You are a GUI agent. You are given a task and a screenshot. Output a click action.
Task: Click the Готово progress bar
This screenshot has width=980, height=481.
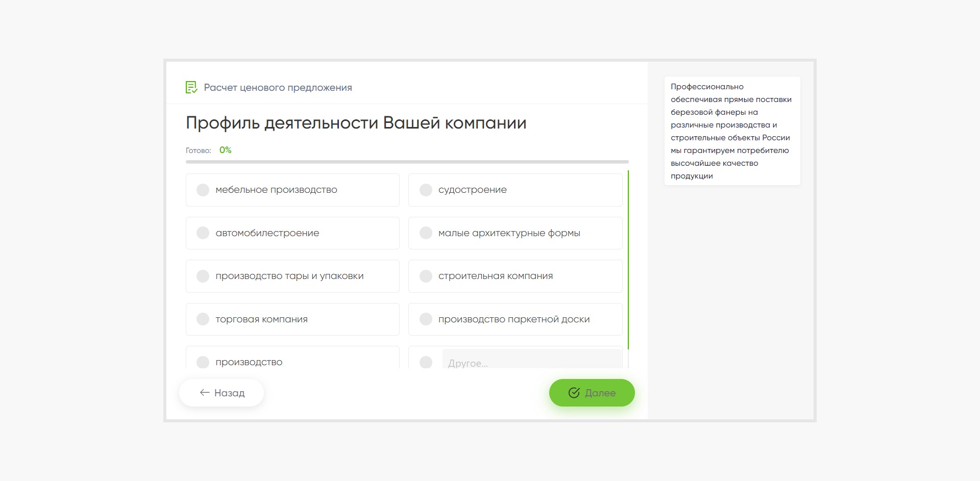point(407,162)
